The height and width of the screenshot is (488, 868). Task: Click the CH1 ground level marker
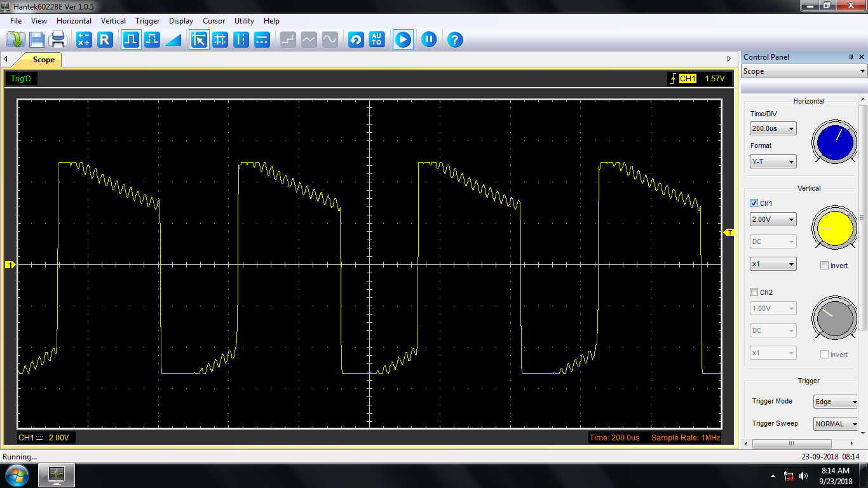pyautogui.click(x=10, y=264)
